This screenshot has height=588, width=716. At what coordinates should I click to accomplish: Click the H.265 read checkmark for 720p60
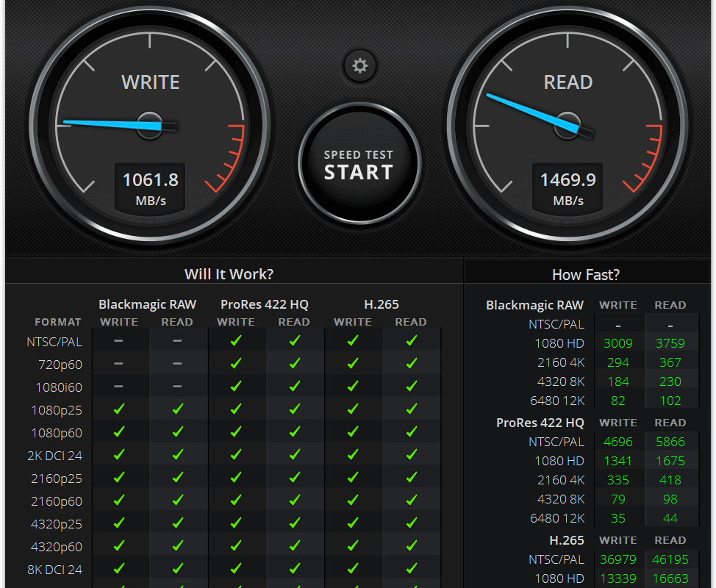pyautogui.click(x=411, y=364)
